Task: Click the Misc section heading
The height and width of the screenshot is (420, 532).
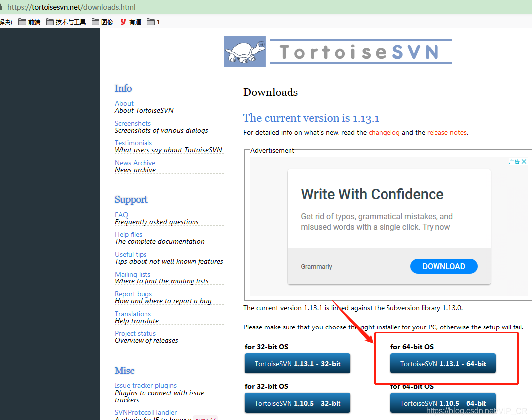Action: [125, 371]
